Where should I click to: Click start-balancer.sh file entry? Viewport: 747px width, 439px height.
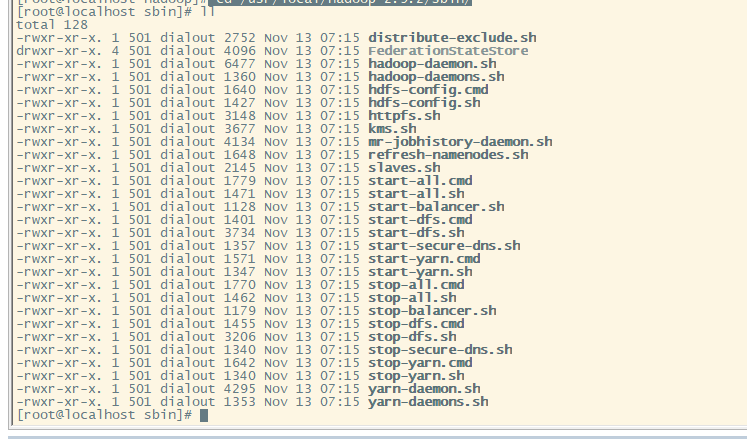(436, 206)
